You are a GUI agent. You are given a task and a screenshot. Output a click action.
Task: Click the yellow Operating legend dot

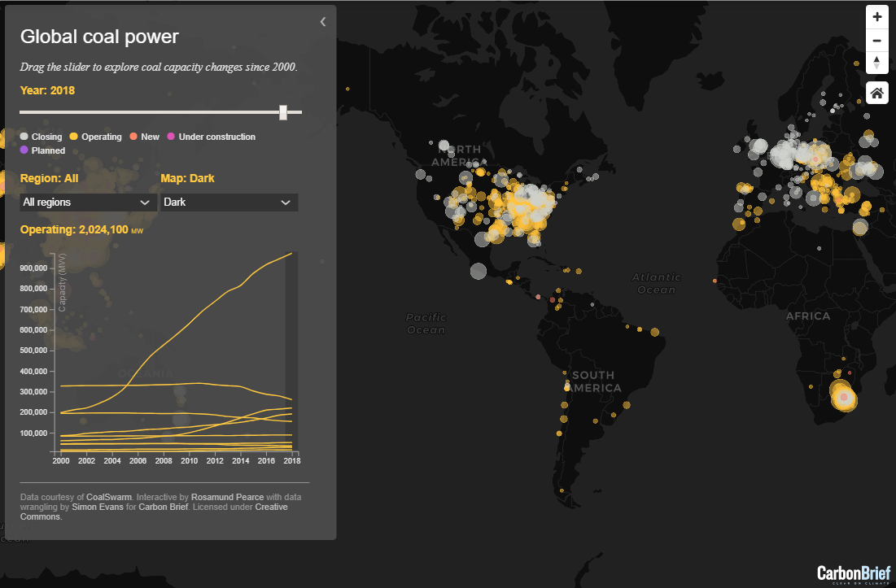pyautogui.click(x=74, y=137)
